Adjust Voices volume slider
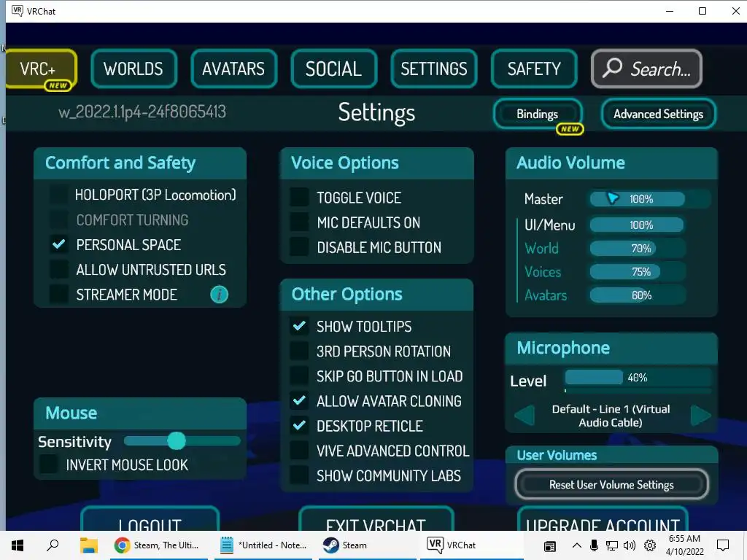 638,272
